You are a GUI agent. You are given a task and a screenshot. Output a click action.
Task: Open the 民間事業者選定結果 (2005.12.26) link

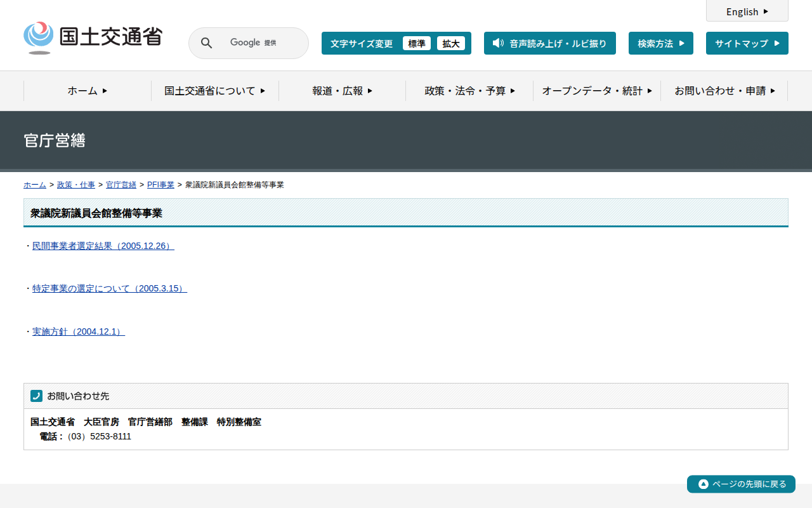pos(103,246)
